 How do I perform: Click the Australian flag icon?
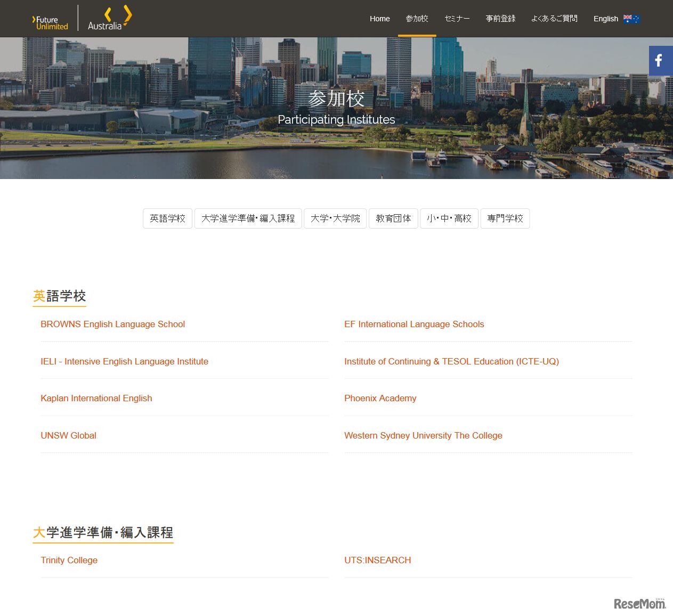[631, 19]
